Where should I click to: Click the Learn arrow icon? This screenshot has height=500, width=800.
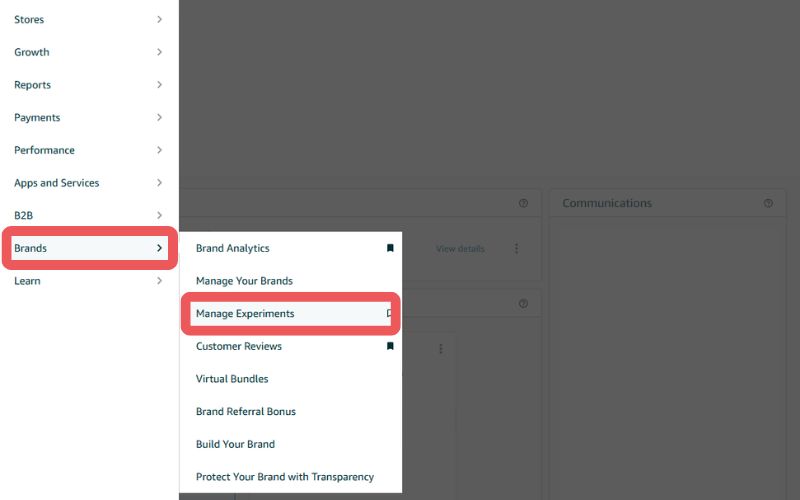[x=159, y=281]
